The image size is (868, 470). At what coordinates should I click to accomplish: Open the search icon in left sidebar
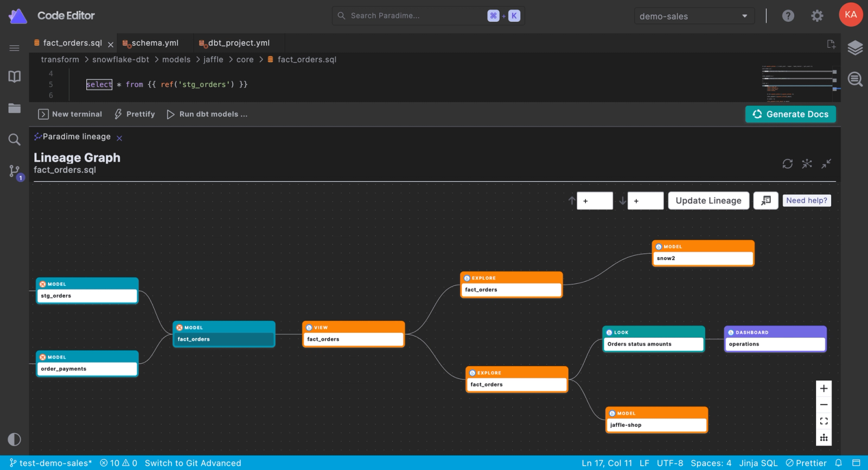click(15, 139)
